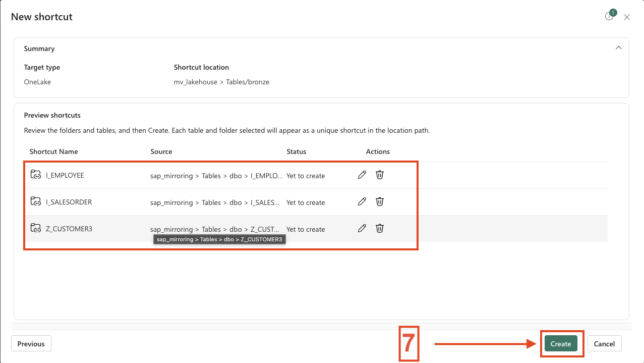The height and width of the screenshot is (363, 644).
Task: Select the I_SALESORDER source path text
Action: coord(215,202)
